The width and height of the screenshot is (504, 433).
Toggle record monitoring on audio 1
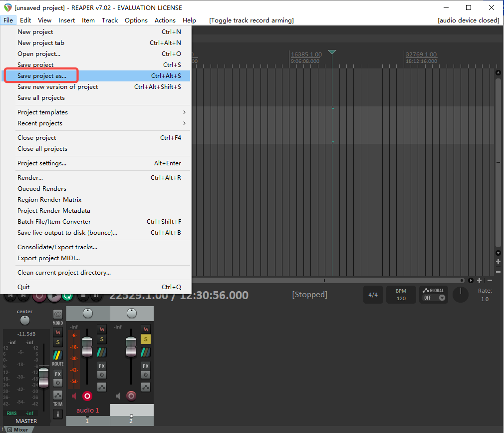(74, 396)
